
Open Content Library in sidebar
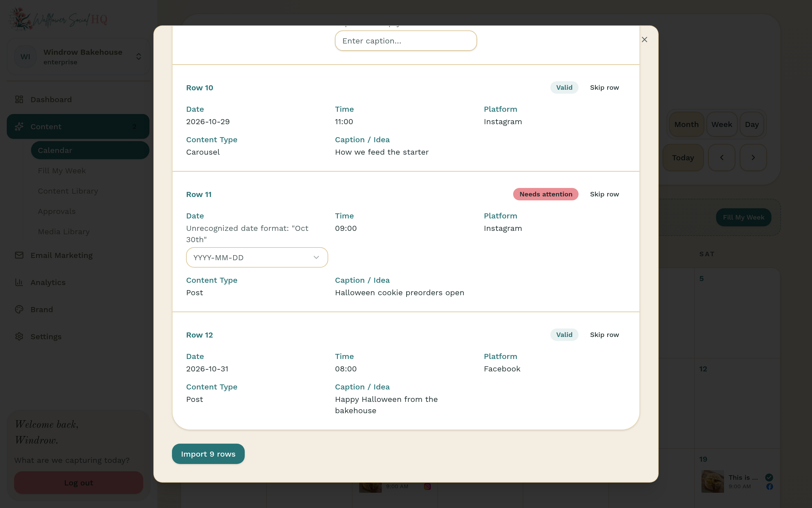68,191
